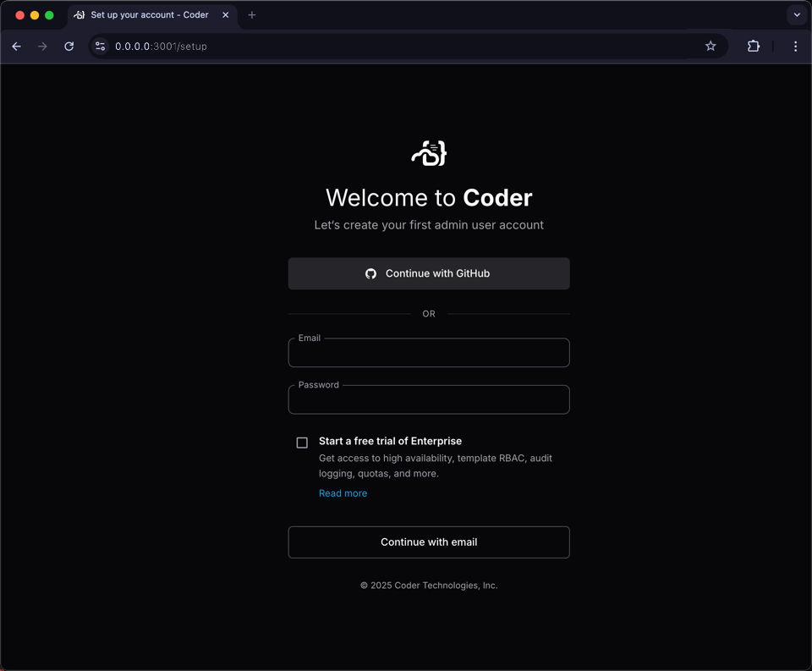Click inside the Password input field
Screen dimensions: 812x671
click(428, 399)
